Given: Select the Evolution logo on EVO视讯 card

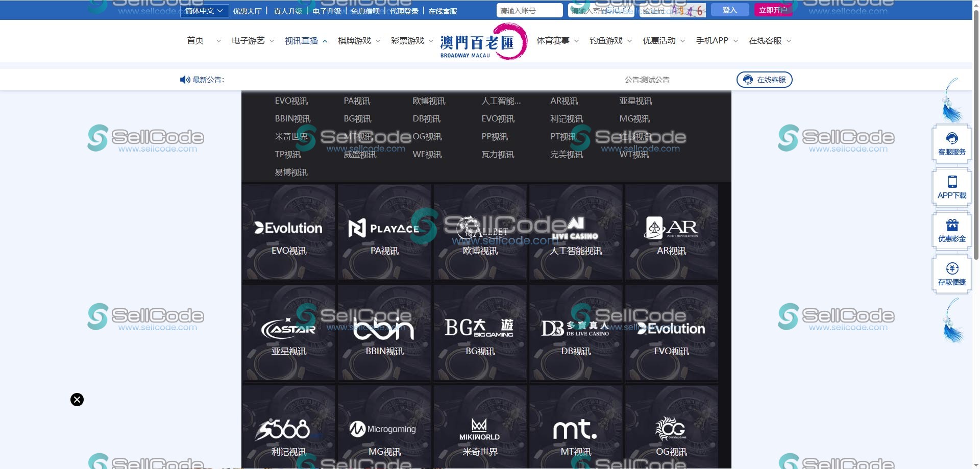Looking at the screenshot, I should coord(288,228).
